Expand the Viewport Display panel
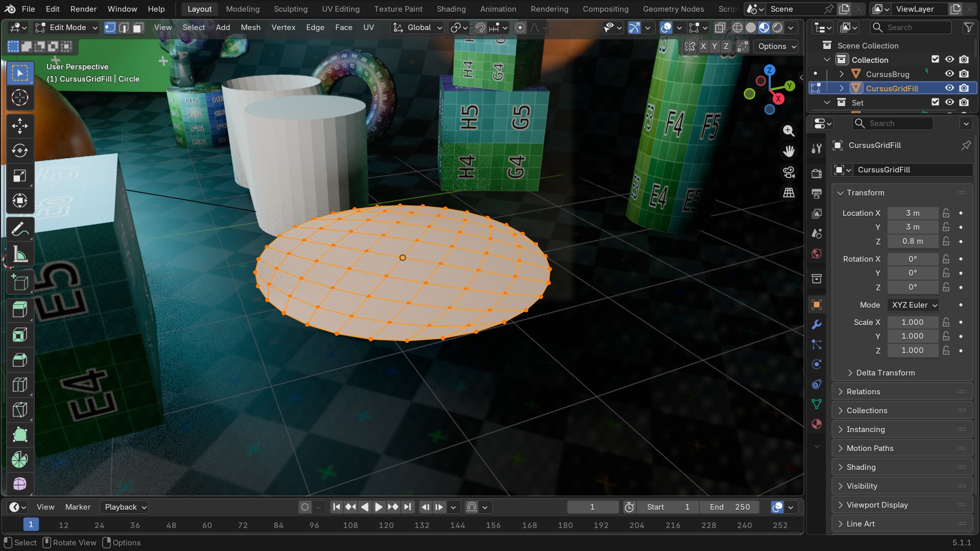The height and width of the screenshot is (551, 980). 902,505
